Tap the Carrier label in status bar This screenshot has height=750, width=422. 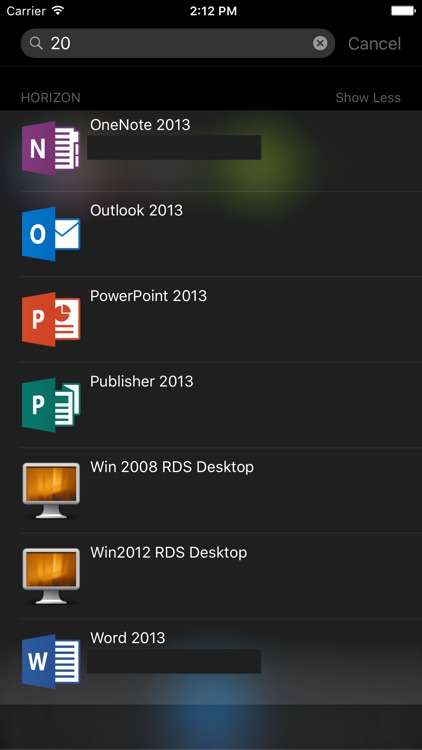point(26,11)
